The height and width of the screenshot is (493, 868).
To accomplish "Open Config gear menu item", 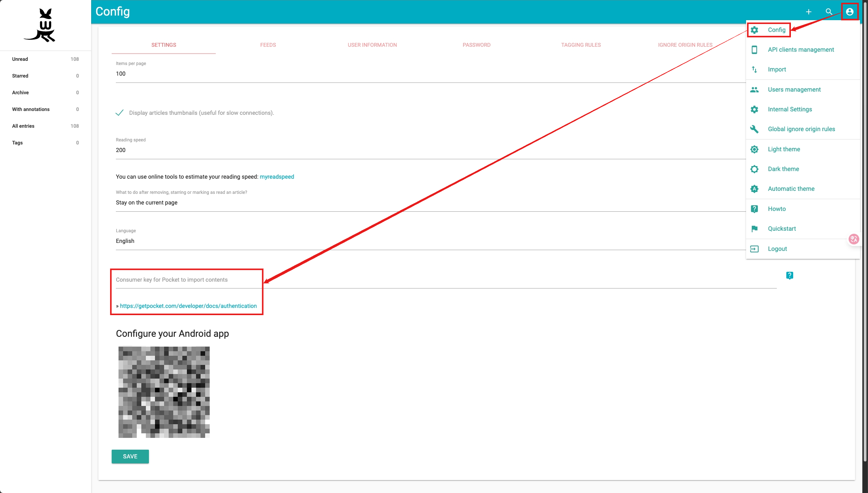I will (x=776, y=30).
